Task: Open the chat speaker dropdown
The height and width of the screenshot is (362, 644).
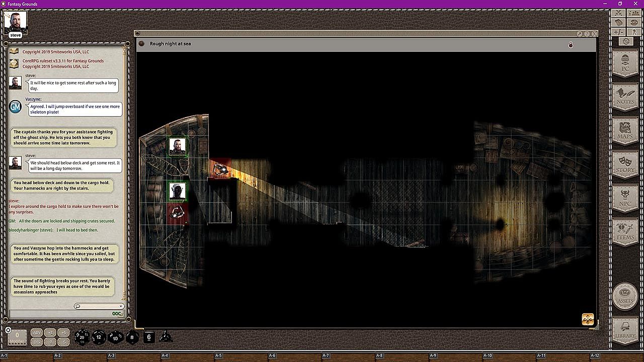Action: [99, 306]
